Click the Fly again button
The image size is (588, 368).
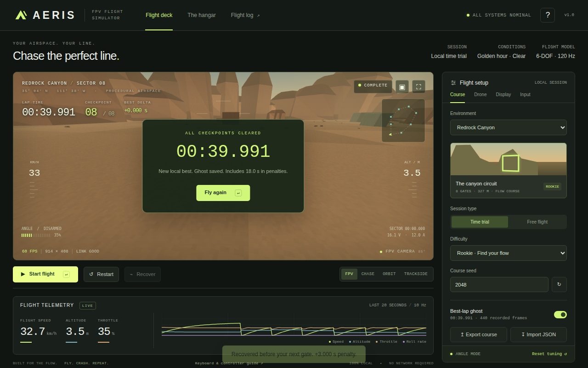click(223, 193)
